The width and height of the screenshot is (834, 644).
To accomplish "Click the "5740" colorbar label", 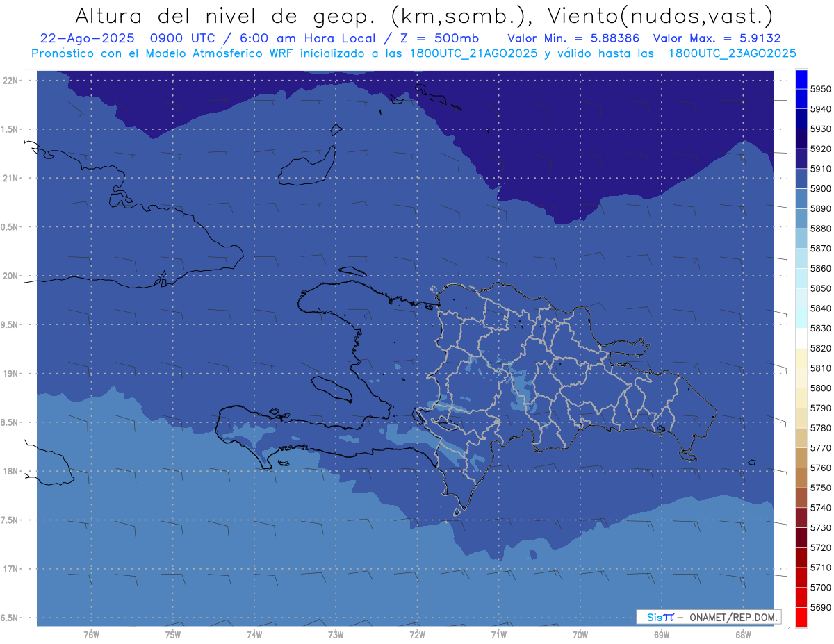I will click(x=820, y=508).
